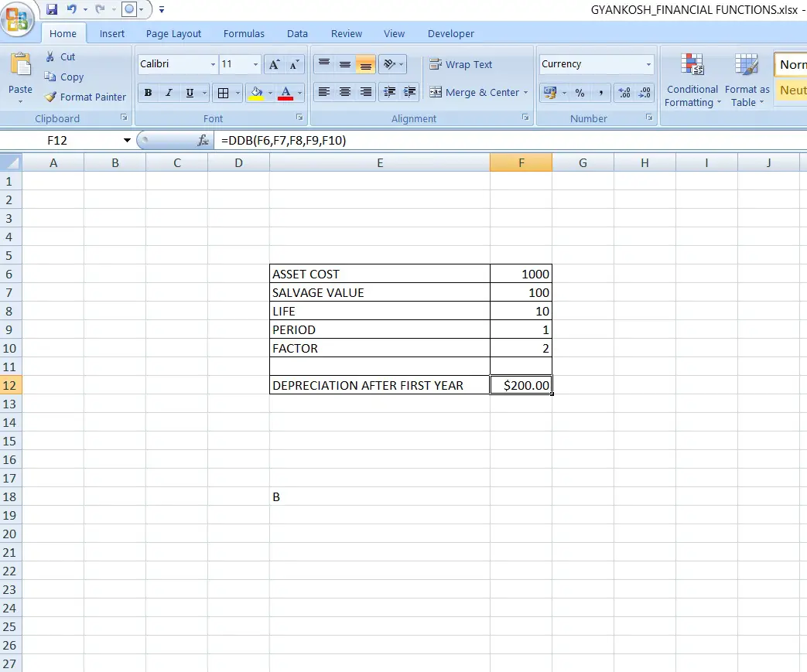Save the workbook via quick access

click(x=52, y=9)
